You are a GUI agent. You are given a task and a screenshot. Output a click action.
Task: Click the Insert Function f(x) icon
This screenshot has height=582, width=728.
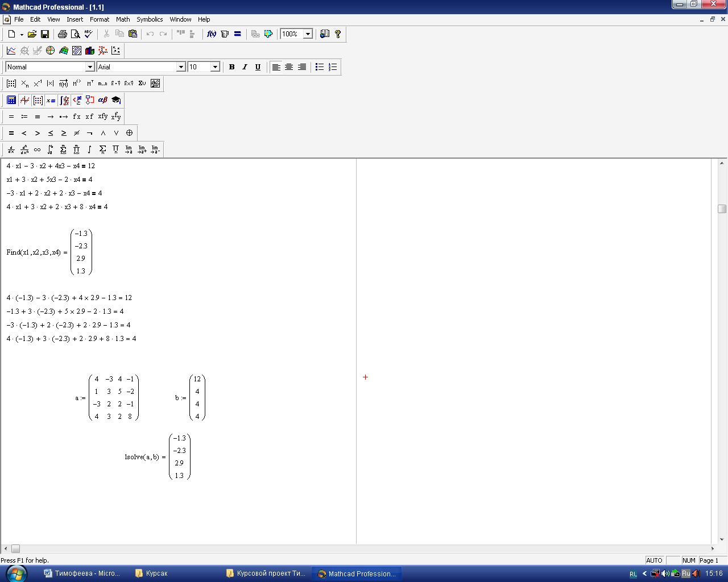click(x=212, y=34)
